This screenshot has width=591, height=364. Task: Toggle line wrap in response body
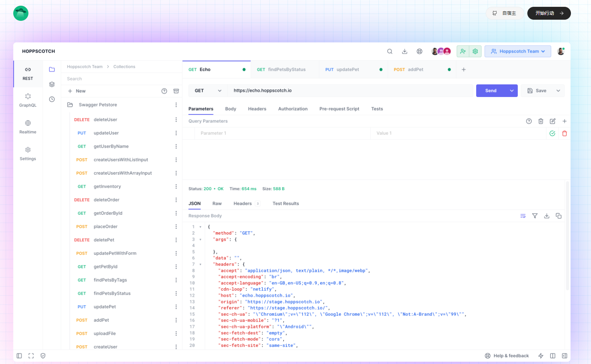coord(523,216)
